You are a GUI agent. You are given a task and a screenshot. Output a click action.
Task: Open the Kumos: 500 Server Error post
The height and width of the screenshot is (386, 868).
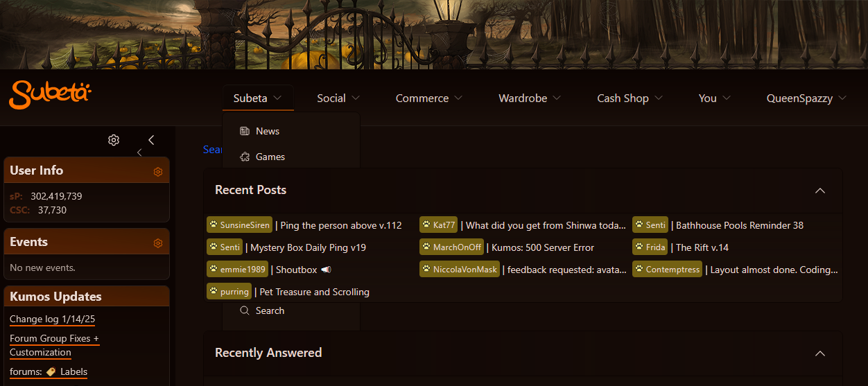click(543, 247)
